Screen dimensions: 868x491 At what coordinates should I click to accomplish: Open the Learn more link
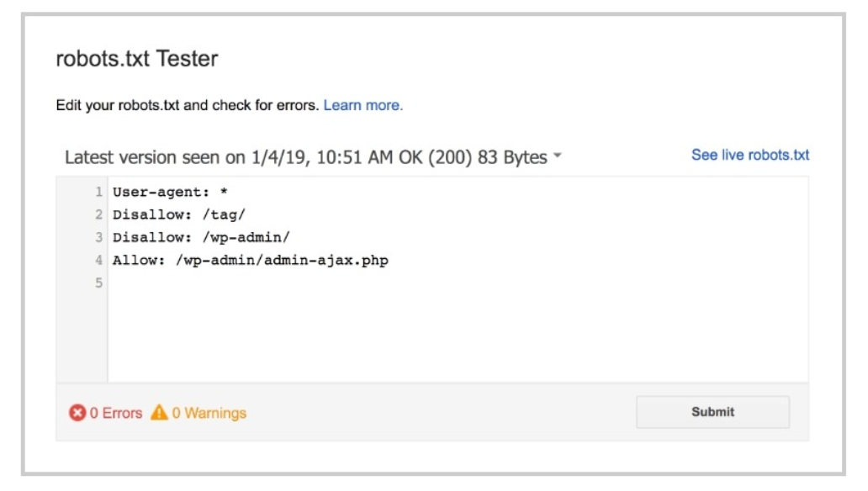tap(363, 105)
